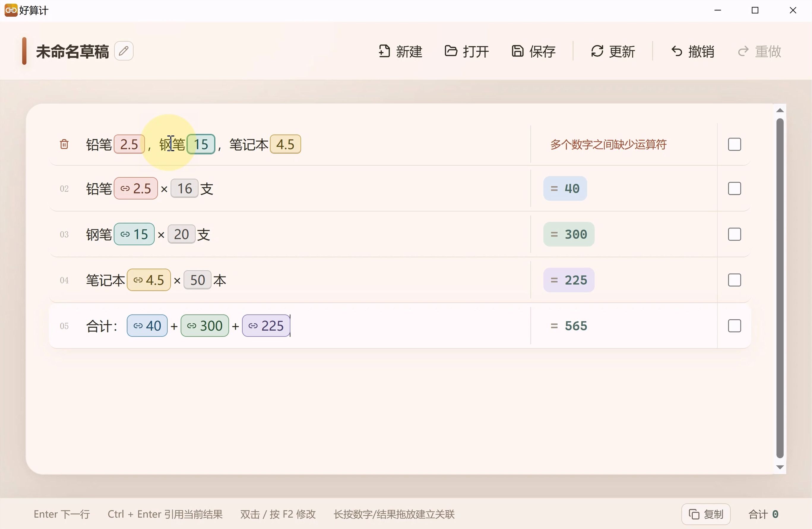The image size is (812, 529).
Task: Toggle the checkbox beside total 565
Action: [734, 326]
